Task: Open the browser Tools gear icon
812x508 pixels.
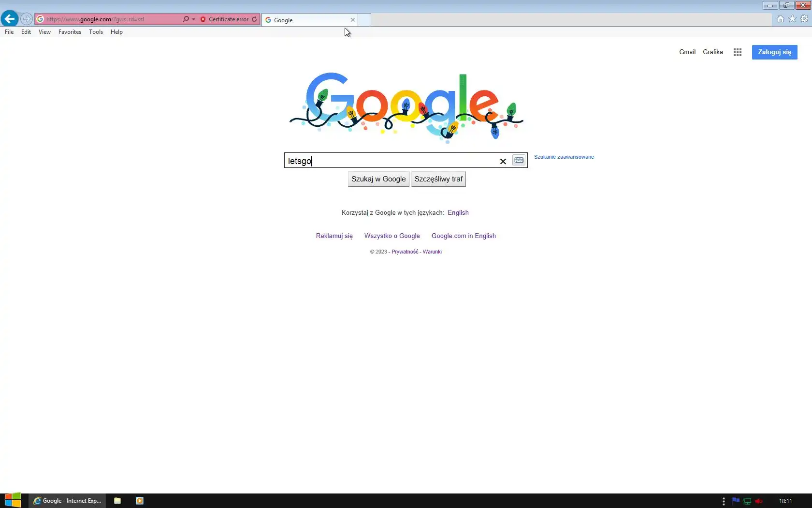Action: pos(804,19)
